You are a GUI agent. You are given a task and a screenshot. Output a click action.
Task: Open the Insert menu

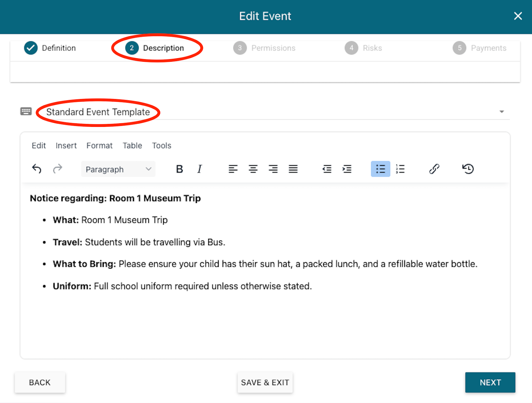tap(66, 146)
